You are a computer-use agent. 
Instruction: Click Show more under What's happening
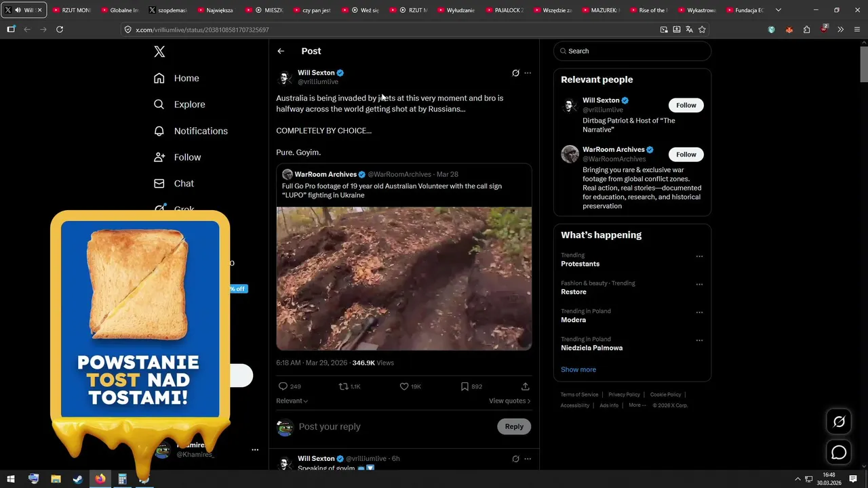[x=578, y=369]
